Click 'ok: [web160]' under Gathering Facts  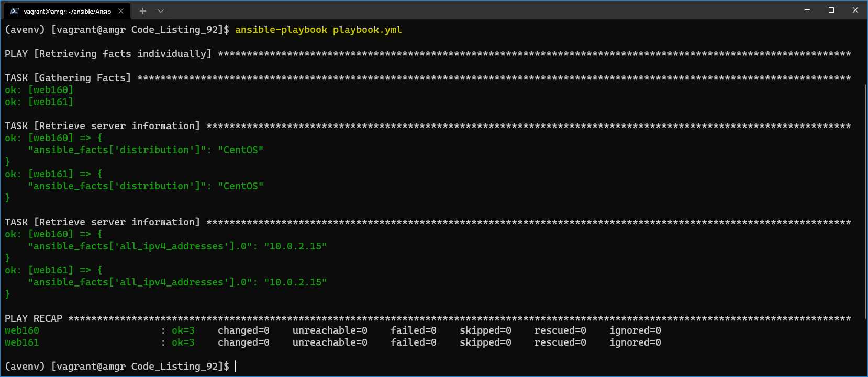tap(39, 90)
